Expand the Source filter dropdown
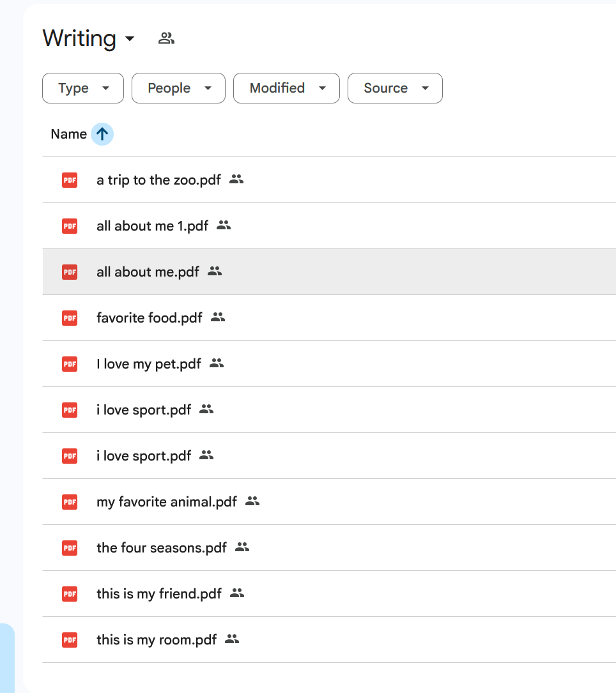Screen dimensions: 616x693 (x=395, y=88)
